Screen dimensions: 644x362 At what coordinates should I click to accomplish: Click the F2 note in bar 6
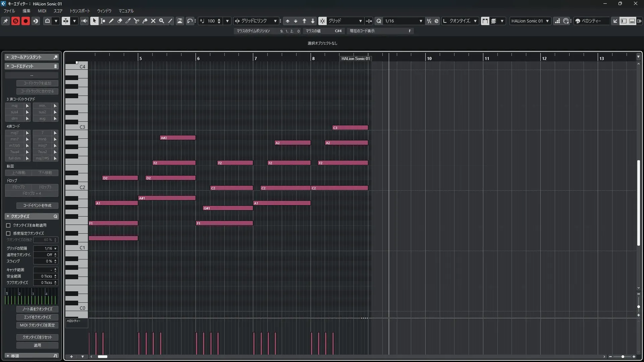[235, 163]
